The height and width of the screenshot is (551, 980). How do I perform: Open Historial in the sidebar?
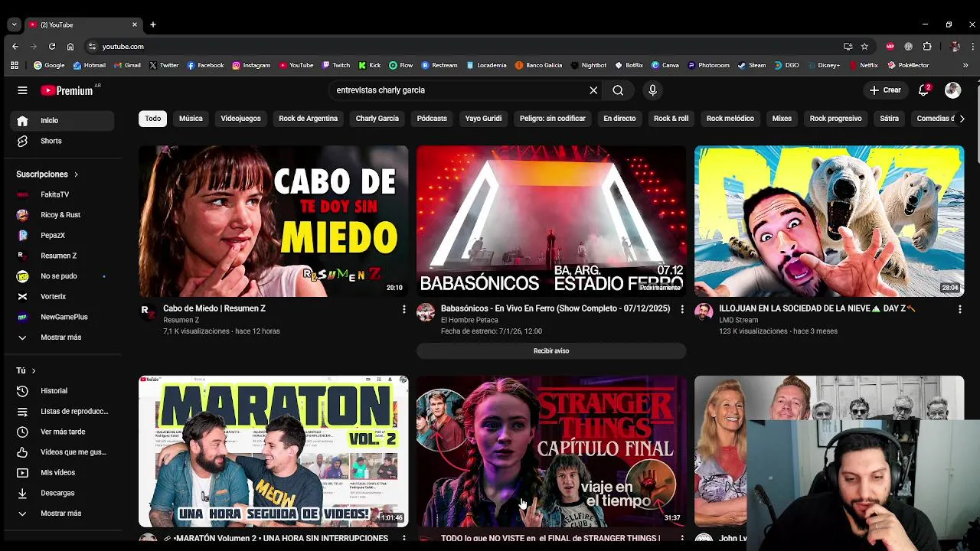point(62,391)
